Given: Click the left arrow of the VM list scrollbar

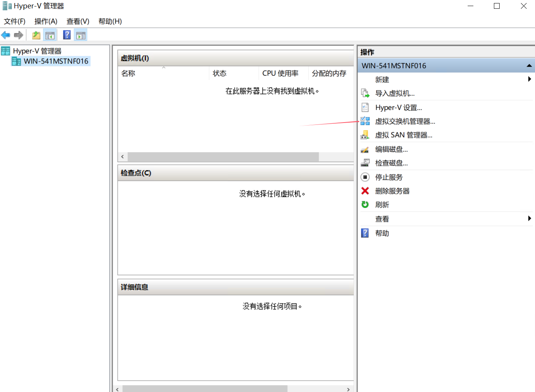Looking at the screenshot, I should 123,157.
